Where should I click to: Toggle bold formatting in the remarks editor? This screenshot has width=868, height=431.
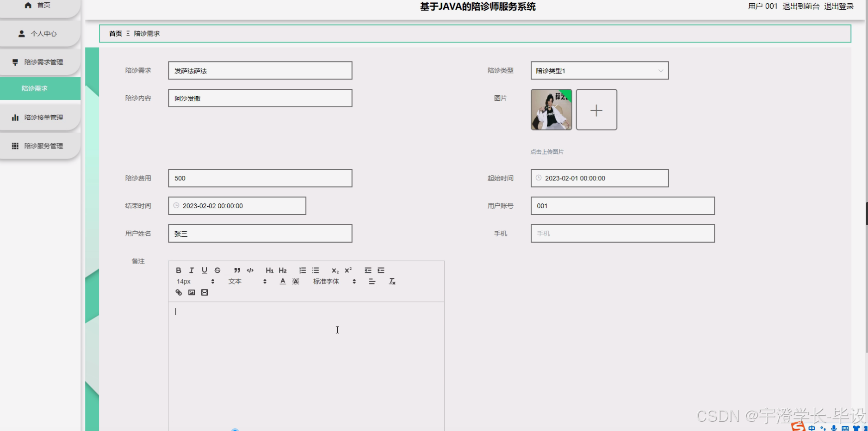click(178, 270)
